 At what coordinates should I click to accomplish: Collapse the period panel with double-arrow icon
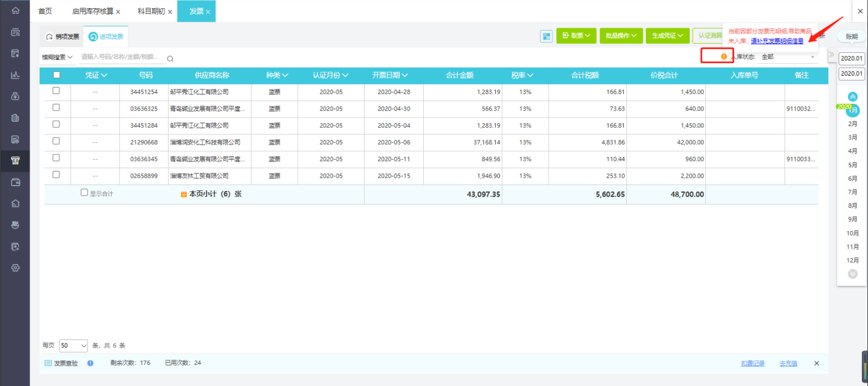tap(831, 55)
